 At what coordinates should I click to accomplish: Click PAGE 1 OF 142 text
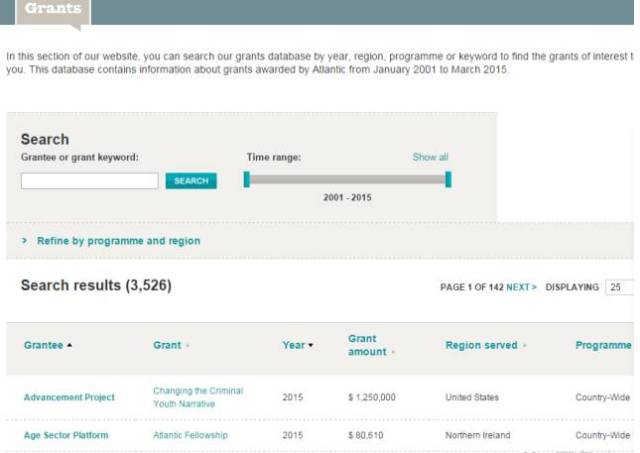(x=472, y=287)
